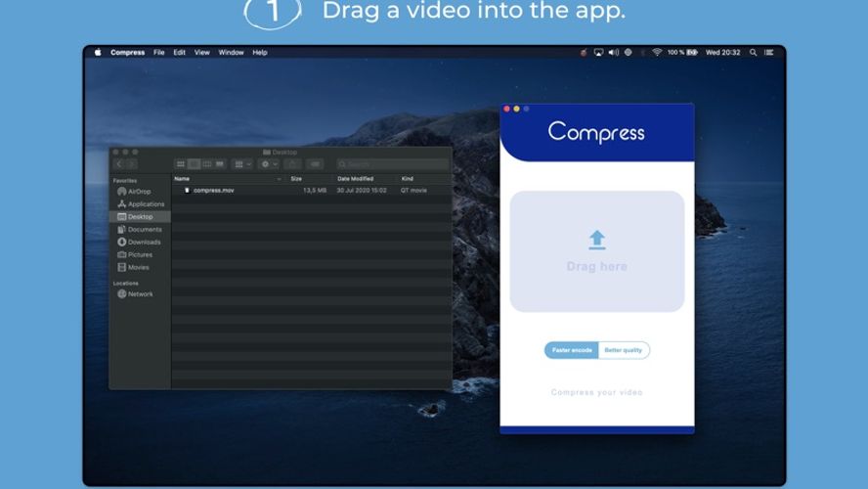This screenshot has width=868, height=489.
Task: Switch Finder to icon view
Action: [181, 164]
